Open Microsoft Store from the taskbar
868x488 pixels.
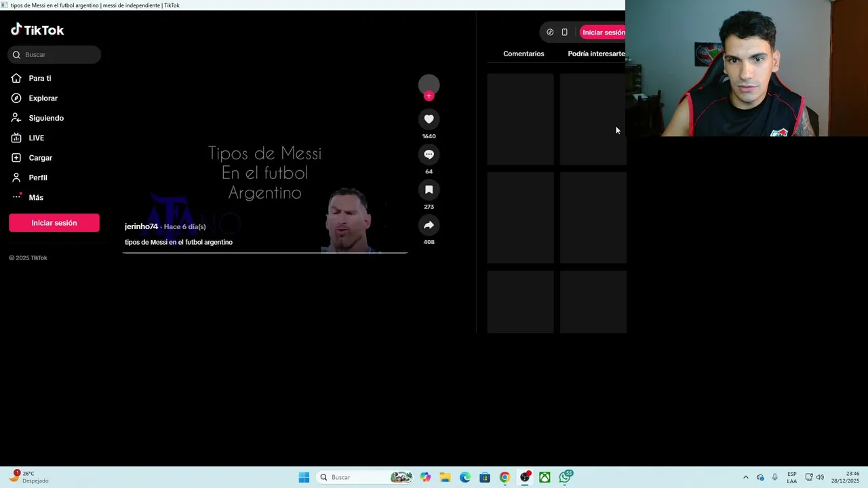click(484, 477)
